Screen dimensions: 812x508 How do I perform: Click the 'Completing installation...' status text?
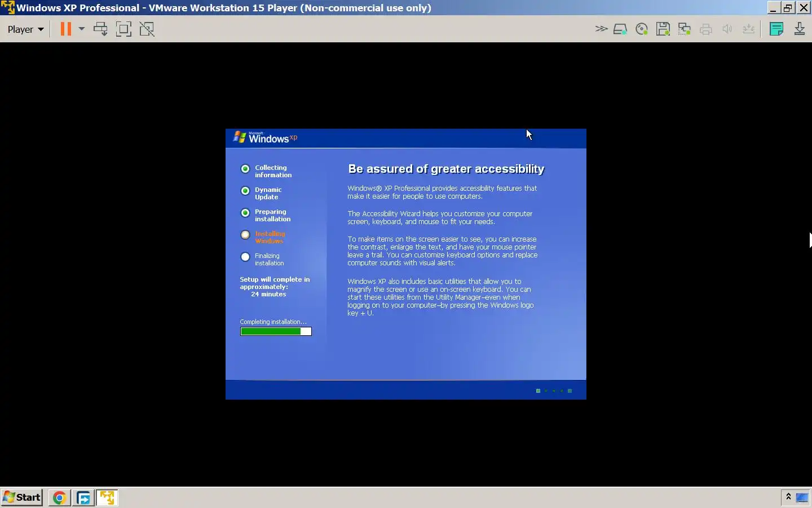tap(273, 322)
